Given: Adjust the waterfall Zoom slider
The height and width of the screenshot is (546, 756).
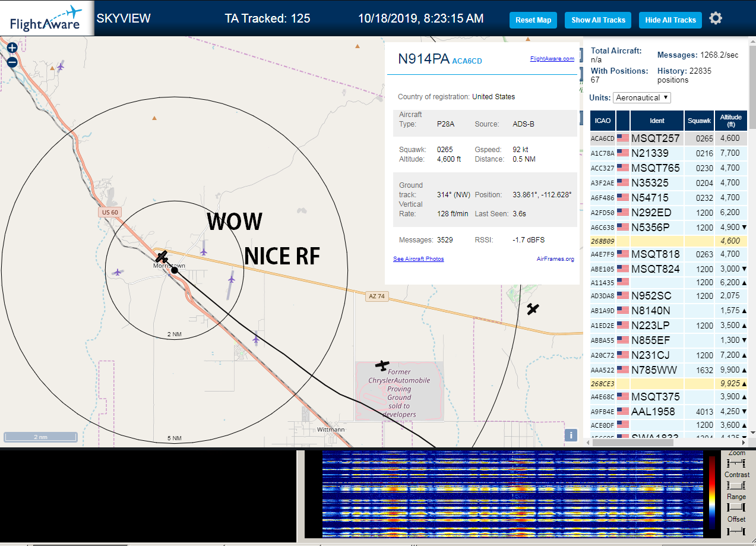Looking at the screenshot, I should (x=736, y=463).
